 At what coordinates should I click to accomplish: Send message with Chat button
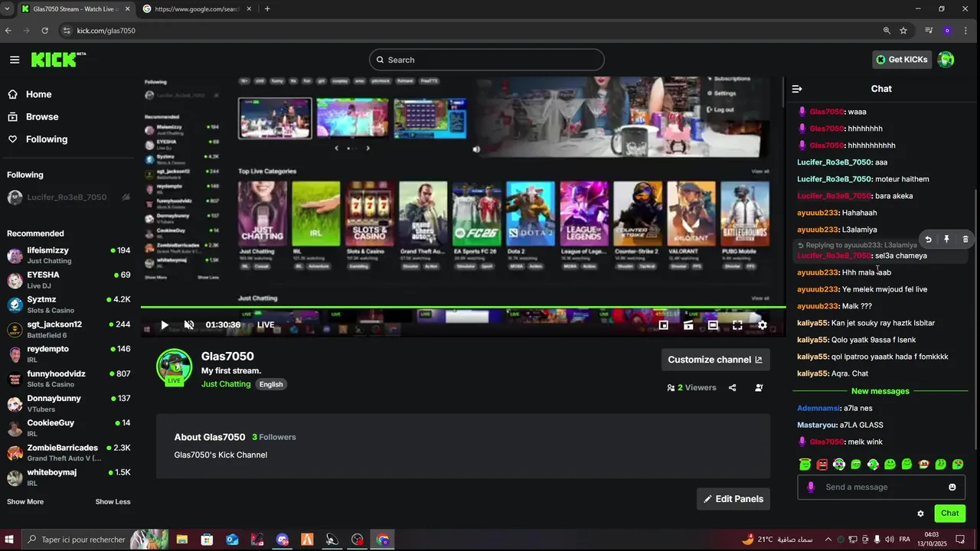coord(949,514)
